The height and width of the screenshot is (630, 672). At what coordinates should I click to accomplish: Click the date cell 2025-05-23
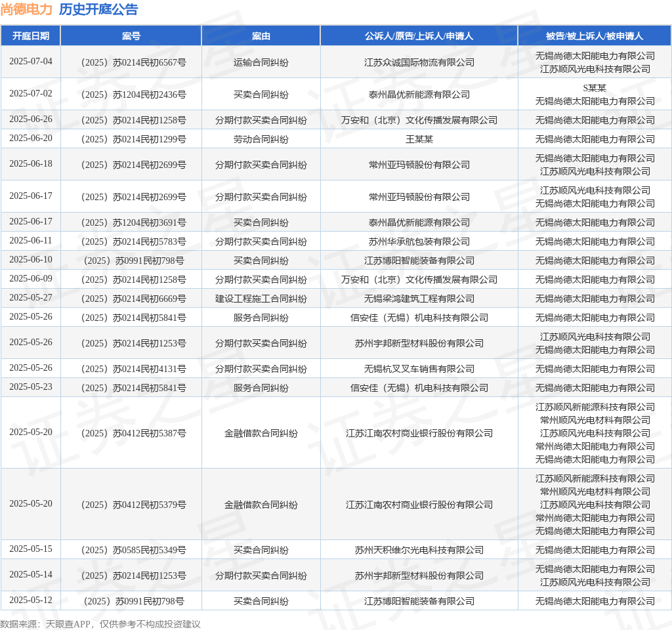click(x=31, y=387)
